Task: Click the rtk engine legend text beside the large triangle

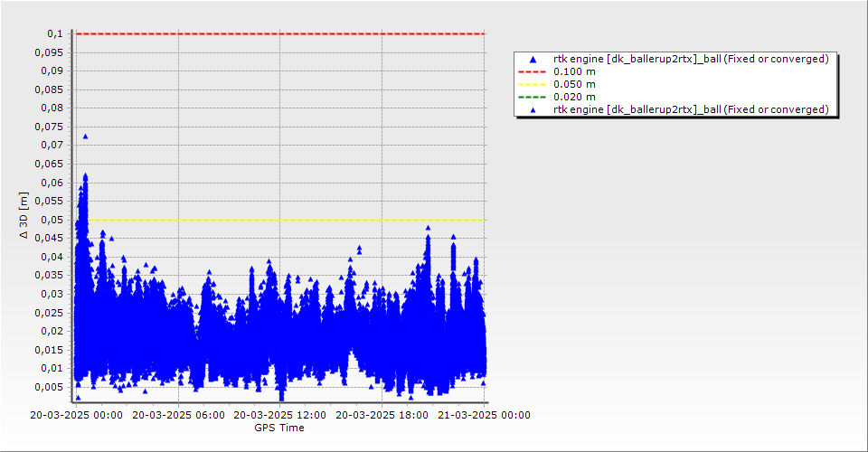Action: pos(691,59)
